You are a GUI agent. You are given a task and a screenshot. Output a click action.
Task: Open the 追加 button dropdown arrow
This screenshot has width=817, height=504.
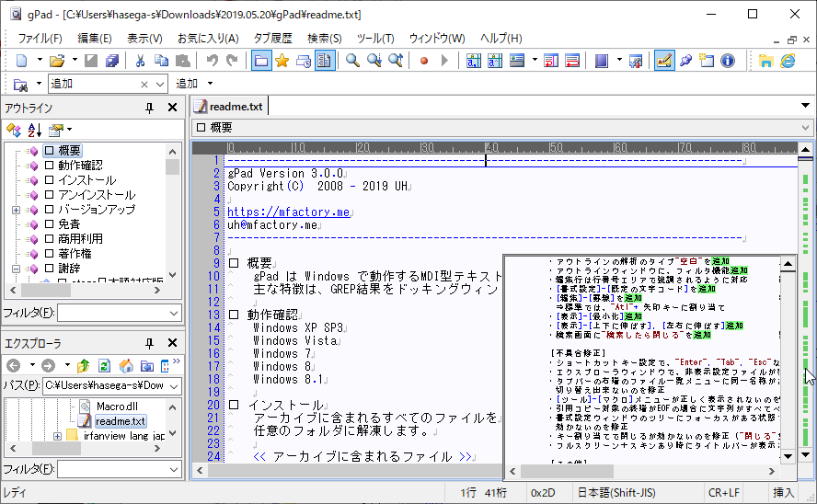tap(210, 84)
